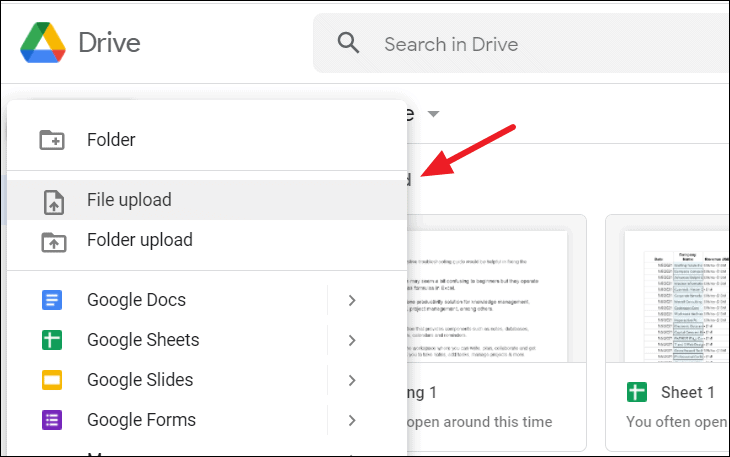Click the folder upload icon
The width and height of the screenshot is (730, 457).
54,242
